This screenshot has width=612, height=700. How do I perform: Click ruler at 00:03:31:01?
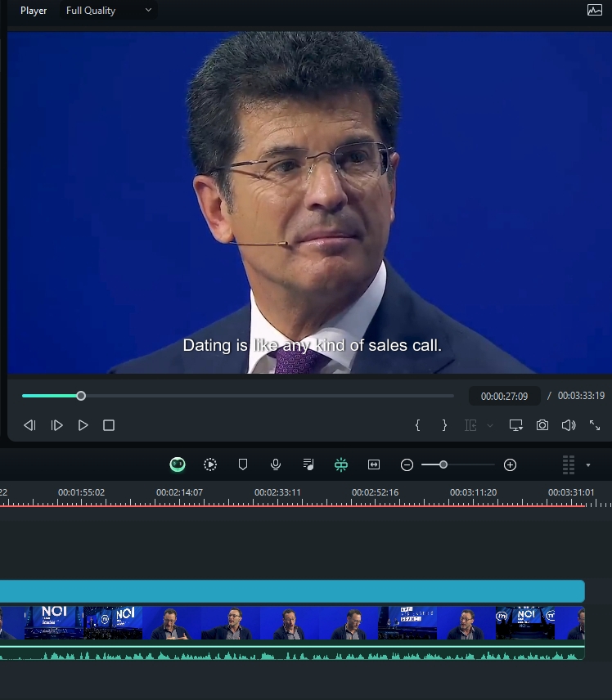pos(571,492)
